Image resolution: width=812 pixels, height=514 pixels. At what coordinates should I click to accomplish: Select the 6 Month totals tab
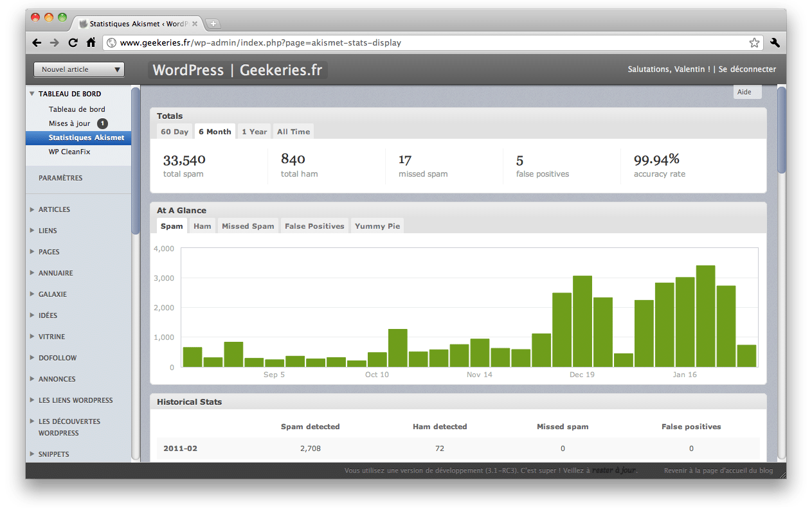point(215,132)
